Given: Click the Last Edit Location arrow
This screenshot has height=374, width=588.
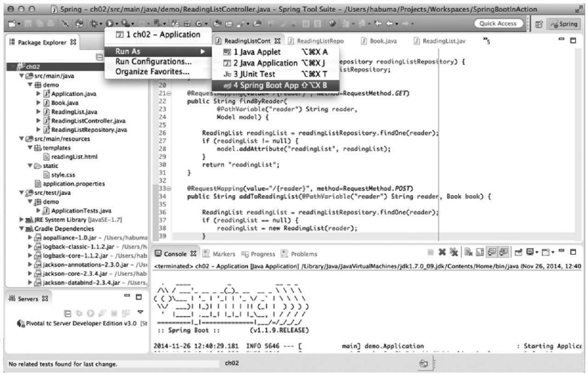Looking at the screenshot, I should point(378,24).
